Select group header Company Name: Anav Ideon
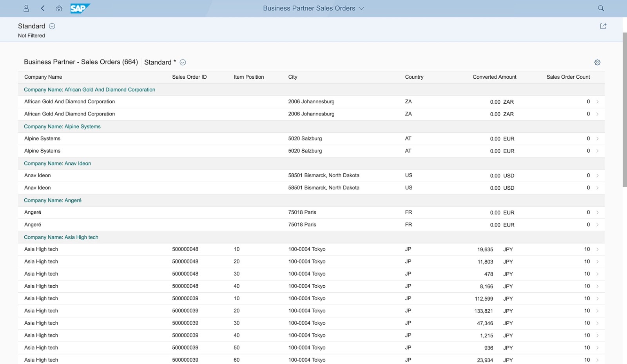Image resolution: width=627 pixels, height=364 pixels. [x=57, y=163]
